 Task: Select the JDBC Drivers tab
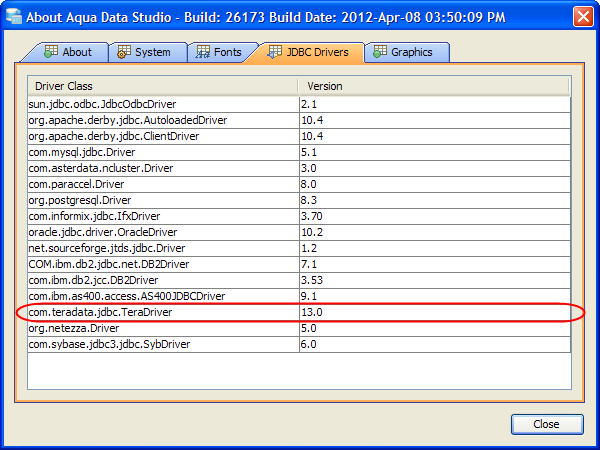pyautogui.click(x=308, y=52)
